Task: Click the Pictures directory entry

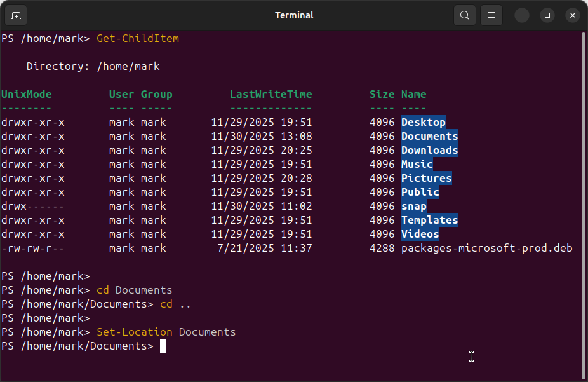Action: (426, 178)
